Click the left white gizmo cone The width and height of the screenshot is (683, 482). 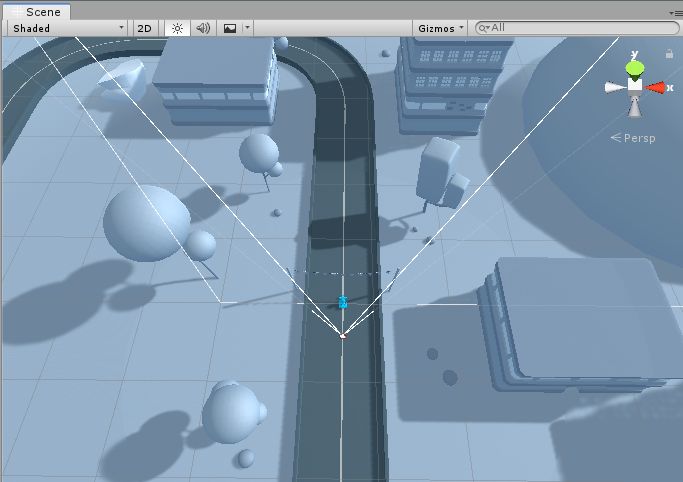615,87
